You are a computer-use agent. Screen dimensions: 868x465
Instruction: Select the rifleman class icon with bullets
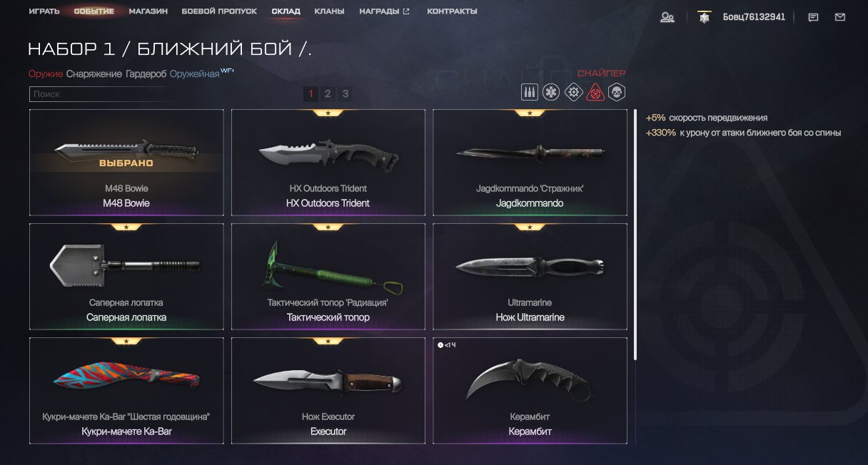pyautogui.click(x=530, y=92)
